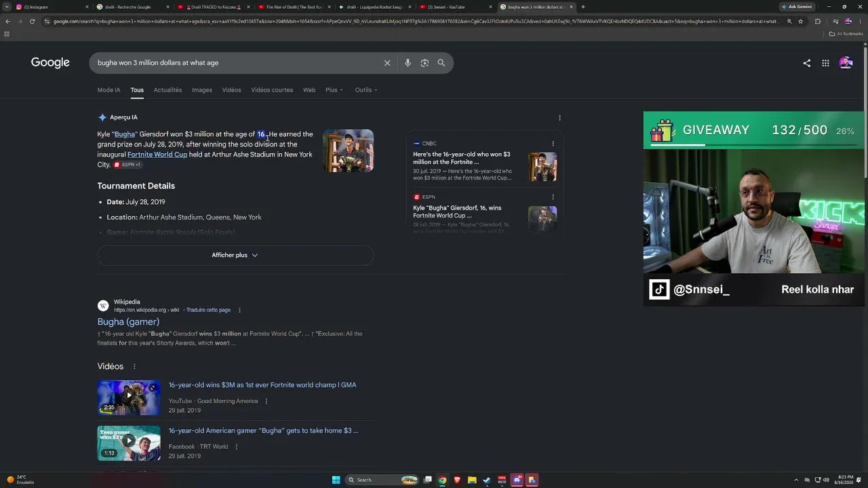Open options for the CNBC source card
Image resolution: width=868 pixels, height=488 pixels.
[553, 144]
